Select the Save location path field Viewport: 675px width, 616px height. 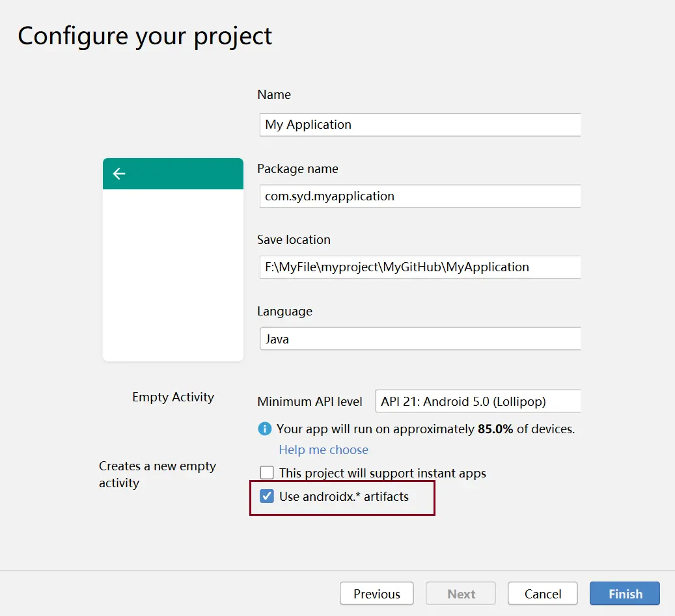tap(420, 267)
